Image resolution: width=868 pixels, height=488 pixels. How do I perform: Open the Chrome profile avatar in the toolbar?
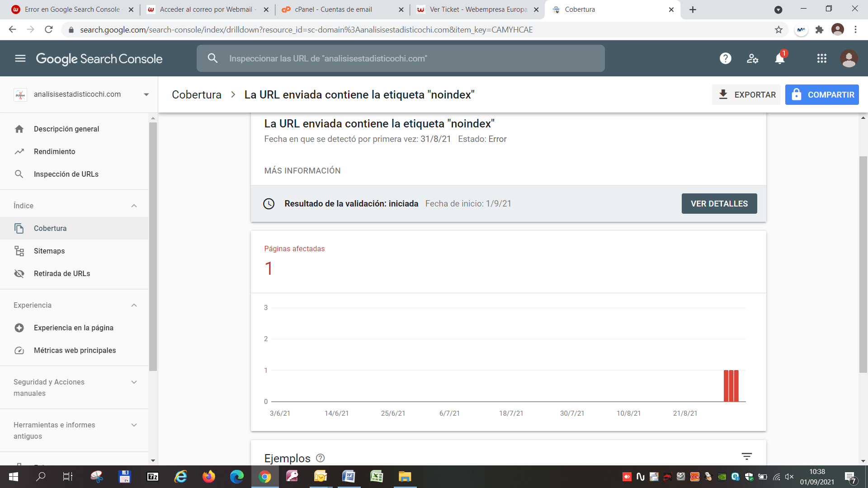[838, 30]
